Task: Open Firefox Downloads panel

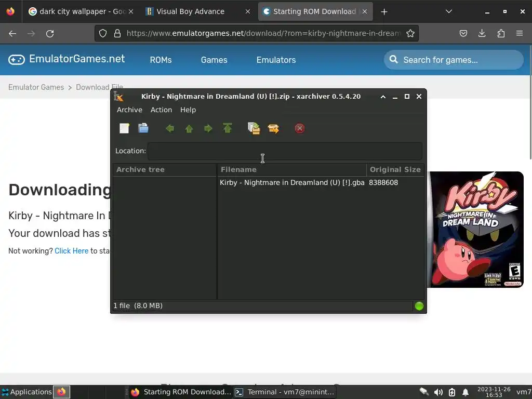Action: [482, 33]
